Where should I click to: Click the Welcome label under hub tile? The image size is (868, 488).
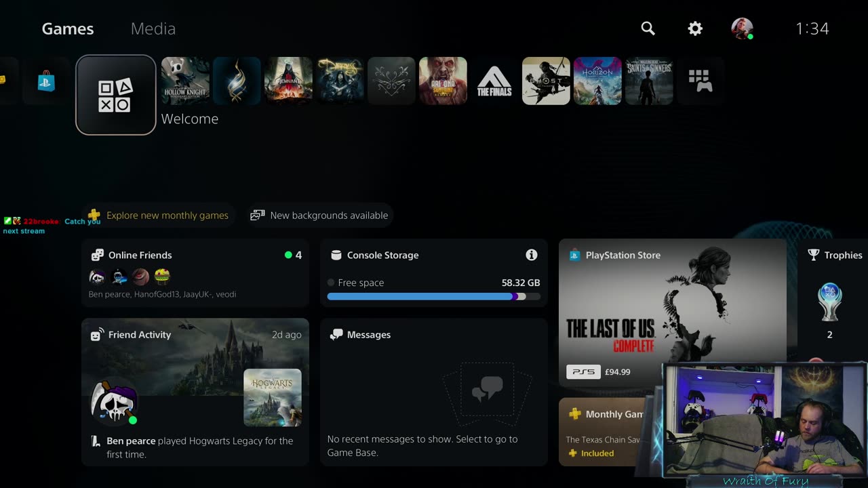coord(190,119)
